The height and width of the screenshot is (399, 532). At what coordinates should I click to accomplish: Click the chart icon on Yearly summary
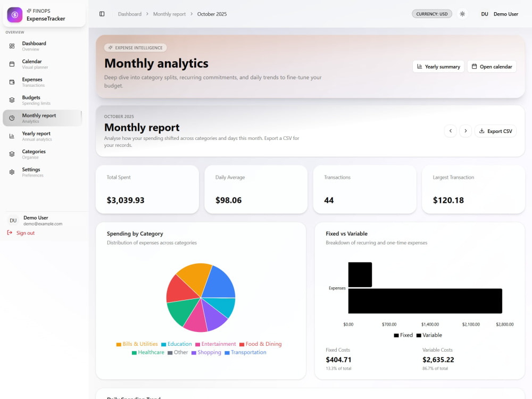point(419,66)
